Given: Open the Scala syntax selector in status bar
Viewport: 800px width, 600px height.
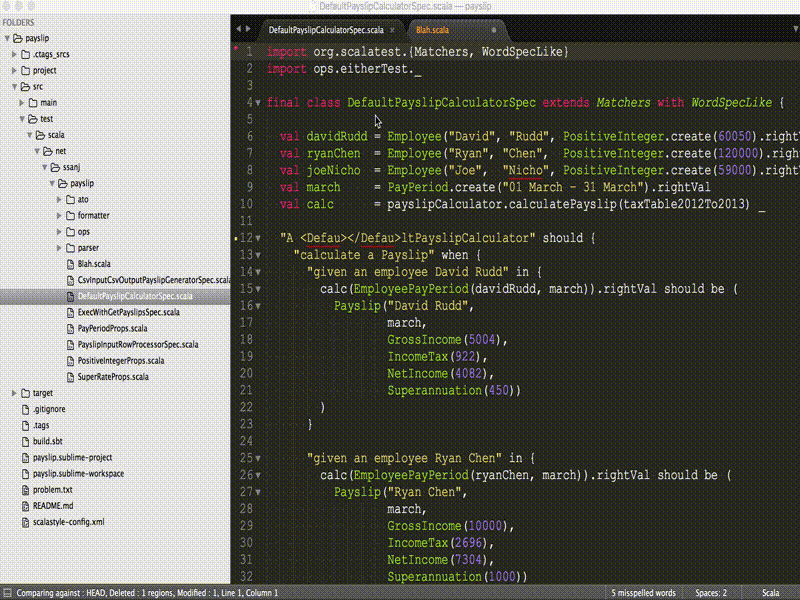Looking at the screenshot, I should [x=771, y=591].
